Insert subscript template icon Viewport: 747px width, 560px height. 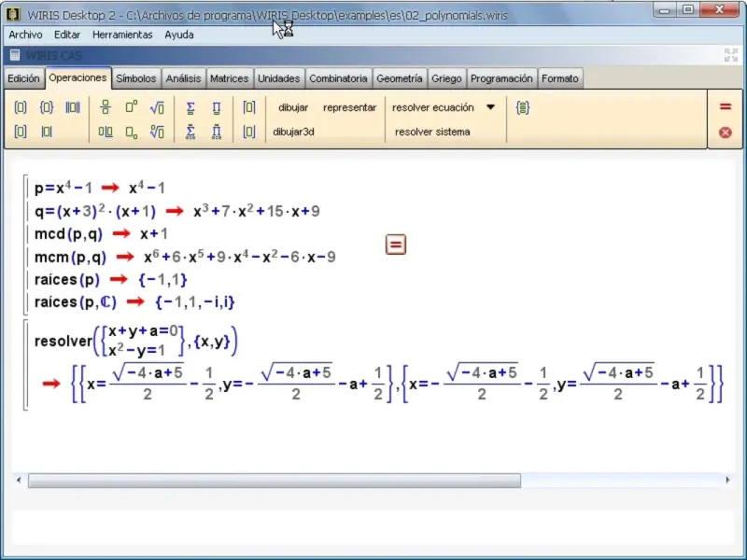click(x=132, y=133)
